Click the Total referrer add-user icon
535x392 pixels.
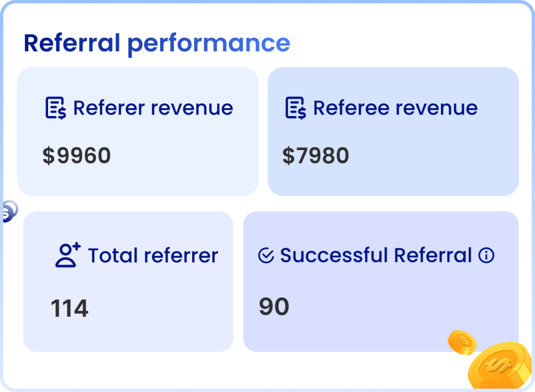pyautogui.click(x=68, y=255)
